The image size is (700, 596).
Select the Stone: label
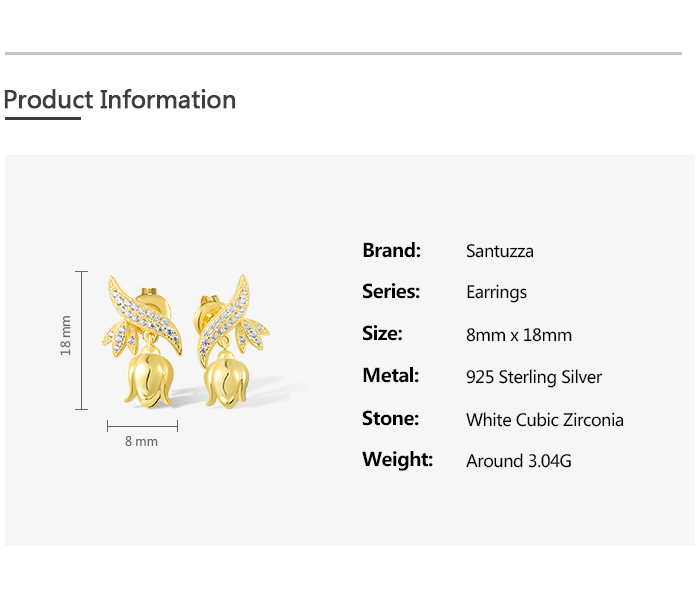[390, 419]
